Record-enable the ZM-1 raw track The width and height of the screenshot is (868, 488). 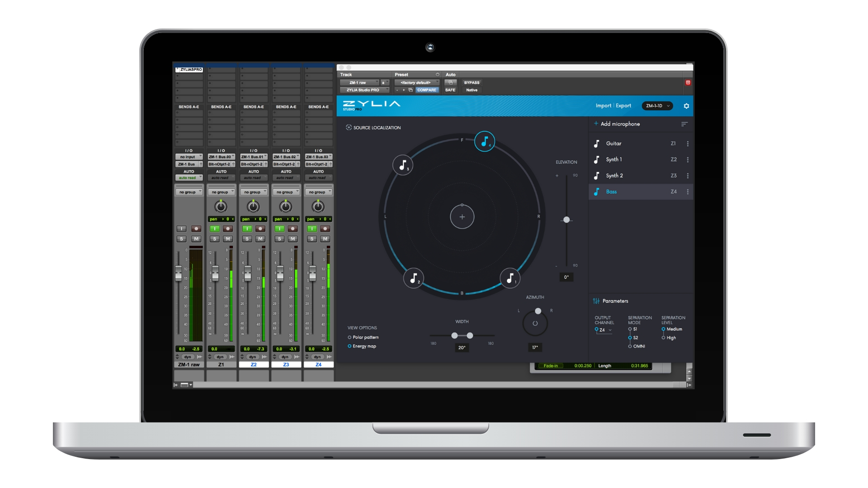pos(196,229)
